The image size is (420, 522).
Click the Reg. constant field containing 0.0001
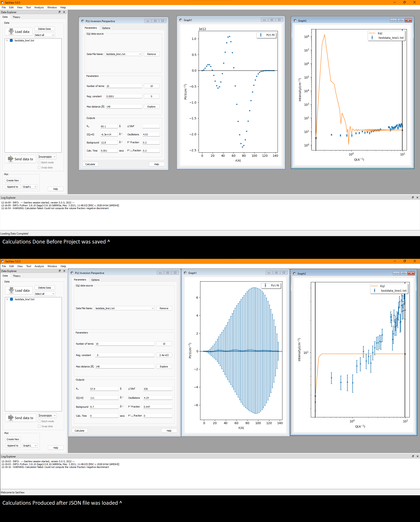tap(124, 96)
